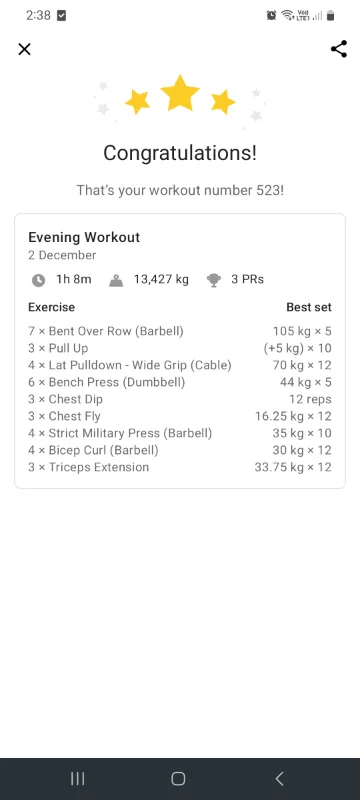Tap the Android home button
The width and height of the screenshot is (360, 800).
click(178, 778)
